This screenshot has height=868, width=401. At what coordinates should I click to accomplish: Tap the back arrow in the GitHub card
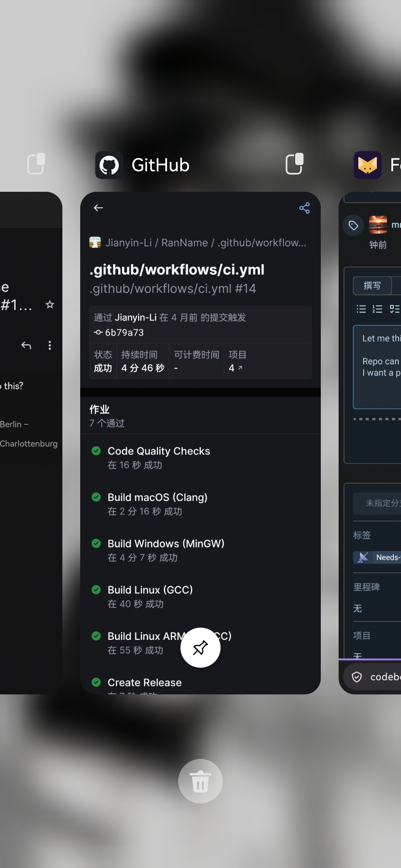click(98, 208)
